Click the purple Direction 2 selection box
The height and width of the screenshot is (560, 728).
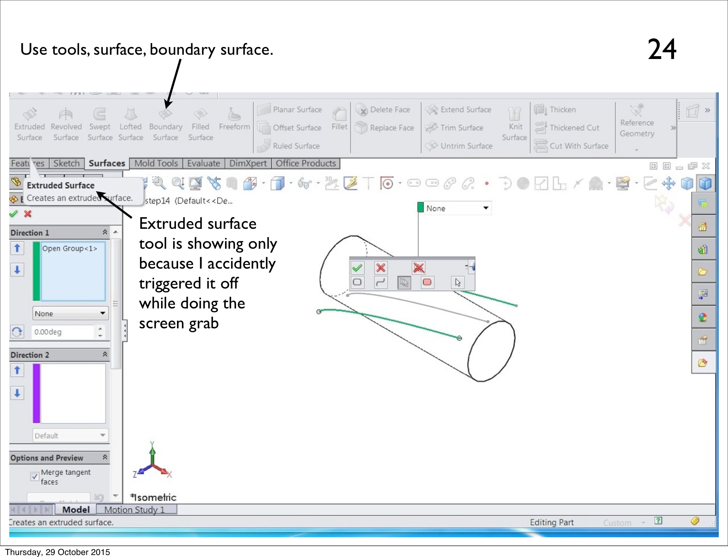click(73, 393)
